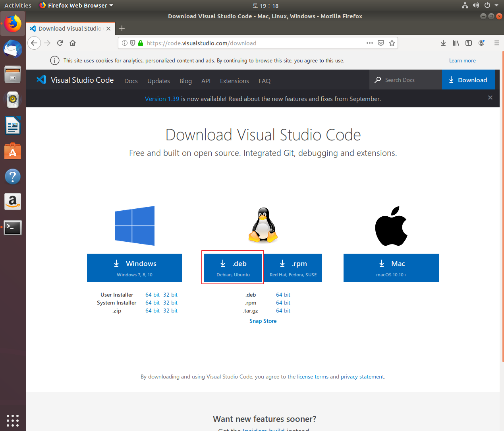Open the Blog navigation item
Image resolution: width=504 pixels, height=431 pixels.
pyautogui.click(x=185, y=81)
